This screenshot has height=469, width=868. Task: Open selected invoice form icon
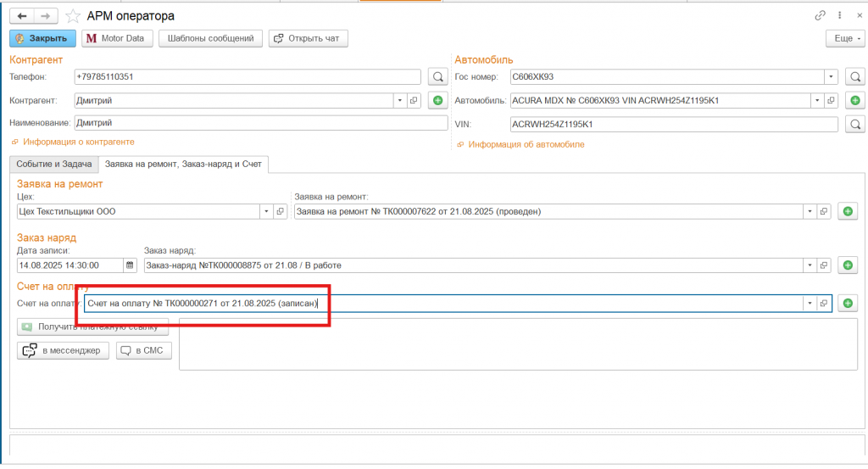coord(823,303)
